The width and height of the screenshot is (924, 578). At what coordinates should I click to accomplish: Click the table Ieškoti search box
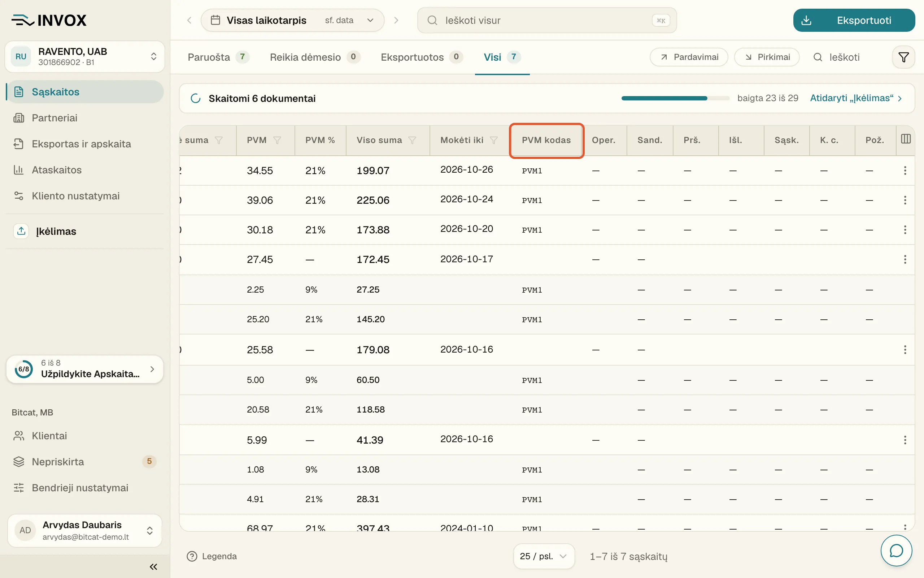tap(844, 57)
